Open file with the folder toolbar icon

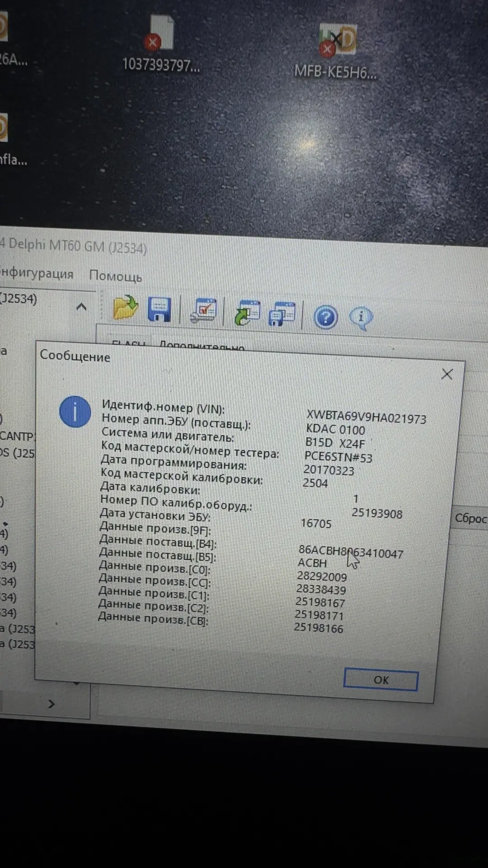click(125, 307)
